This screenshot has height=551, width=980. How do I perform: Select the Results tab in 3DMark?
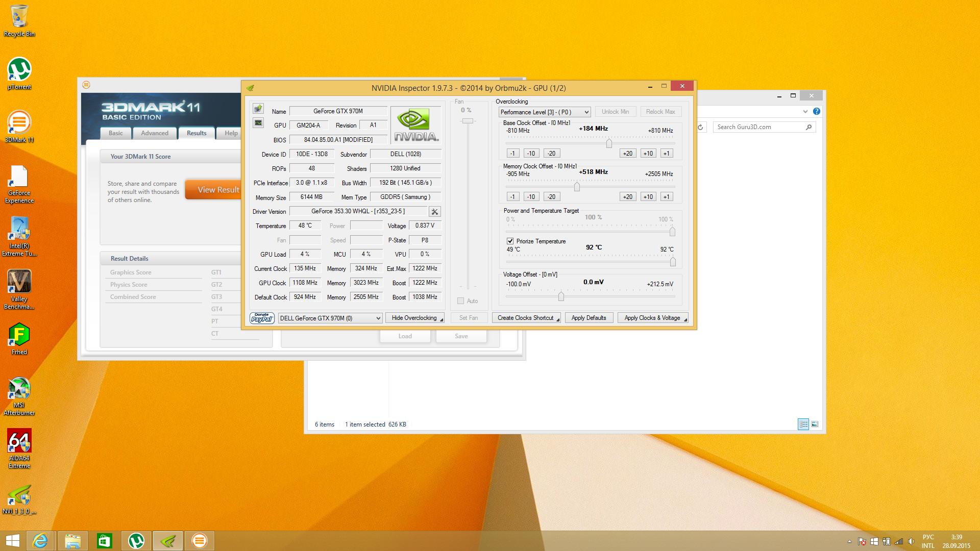coord(197,133)
